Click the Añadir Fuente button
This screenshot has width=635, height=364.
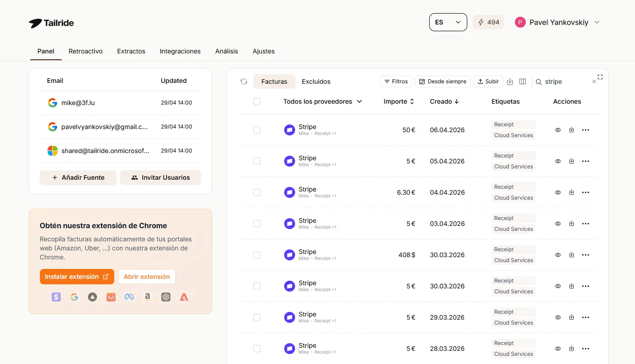tap(78, 177)
